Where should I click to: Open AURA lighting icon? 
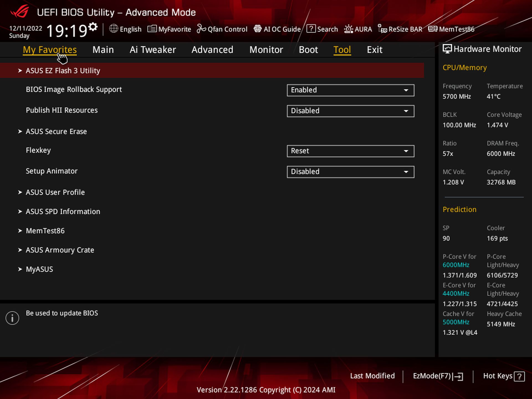[348, 29]
